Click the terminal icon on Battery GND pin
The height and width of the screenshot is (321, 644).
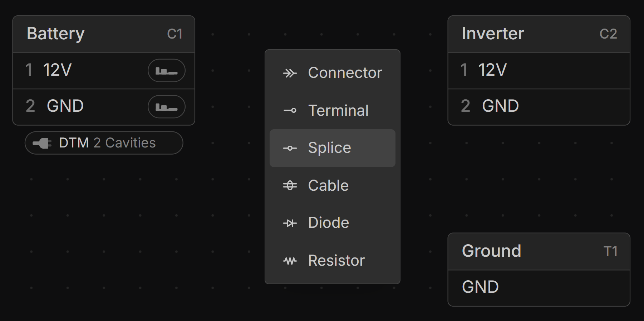(x=166, y=107)
